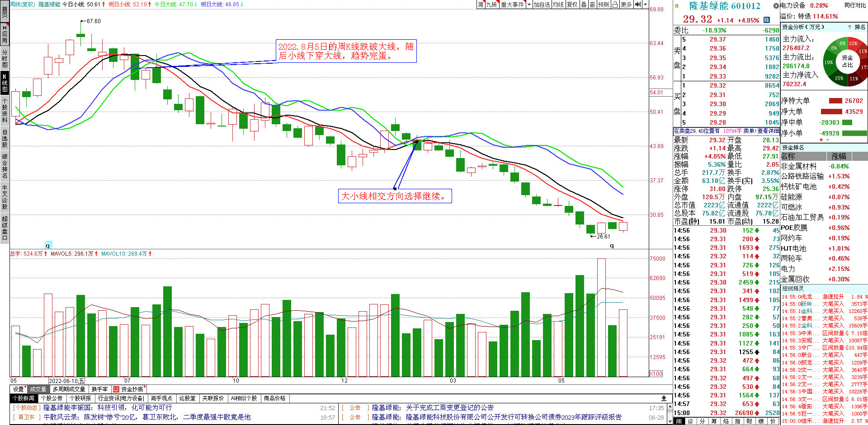Open the AI相似个股 tab
868x425 pixels.
coord(244,398)
